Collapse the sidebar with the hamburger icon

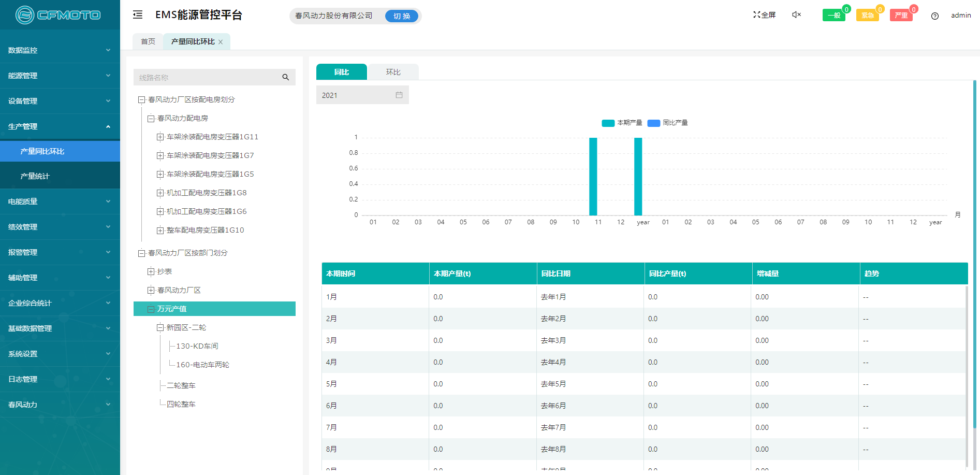pyautogui.click(x=138, y=15)
